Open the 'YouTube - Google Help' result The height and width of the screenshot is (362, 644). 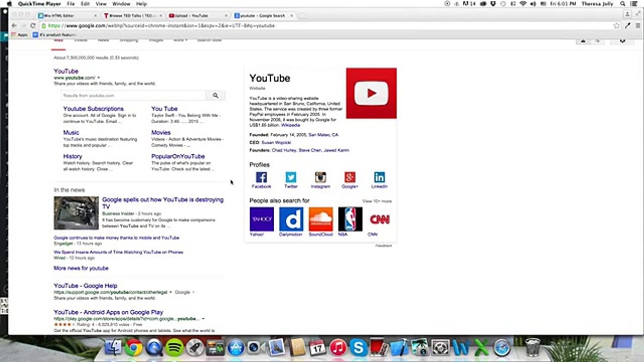coord(86,286)
